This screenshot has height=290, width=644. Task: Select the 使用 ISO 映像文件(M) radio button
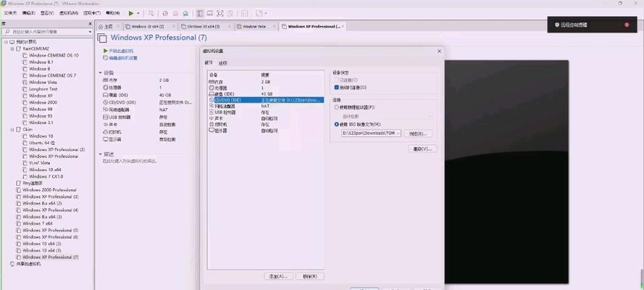pos(337,124)
